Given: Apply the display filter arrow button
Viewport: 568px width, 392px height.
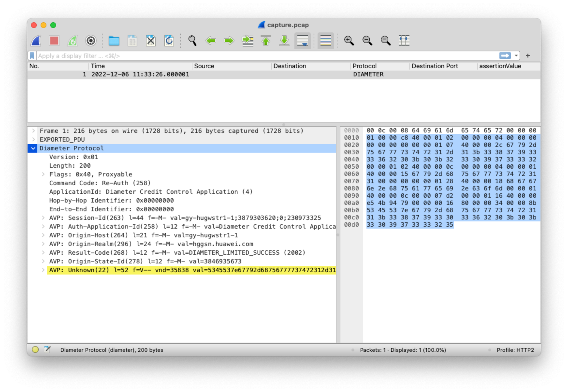Looking at the screenshot, I should (505, 56).
